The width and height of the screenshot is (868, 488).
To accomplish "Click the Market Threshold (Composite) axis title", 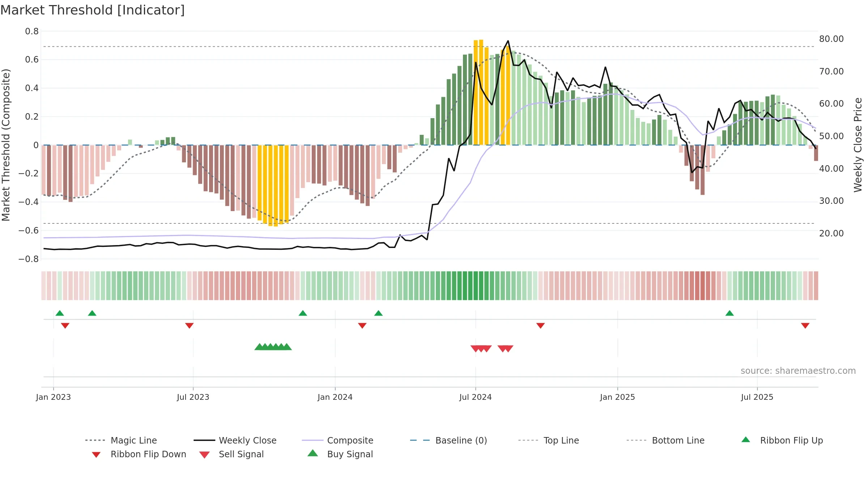I will pos(6,145).
